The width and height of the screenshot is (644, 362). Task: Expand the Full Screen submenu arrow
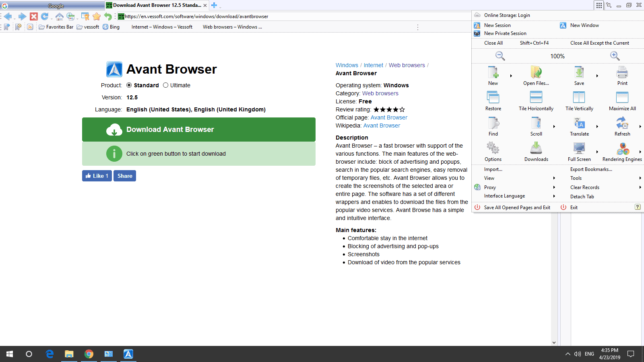tap(597, 152)
